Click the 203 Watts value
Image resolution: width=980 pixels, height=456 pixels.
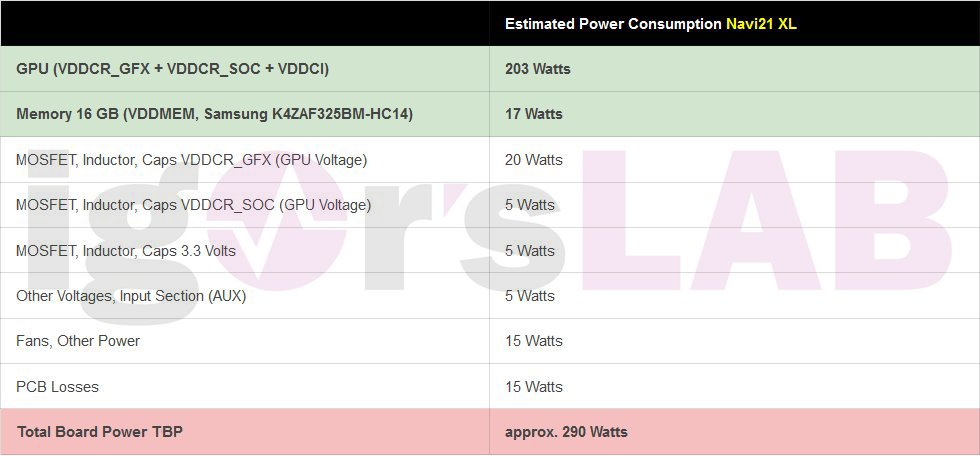pyautogui.click(x=538, y=69)
